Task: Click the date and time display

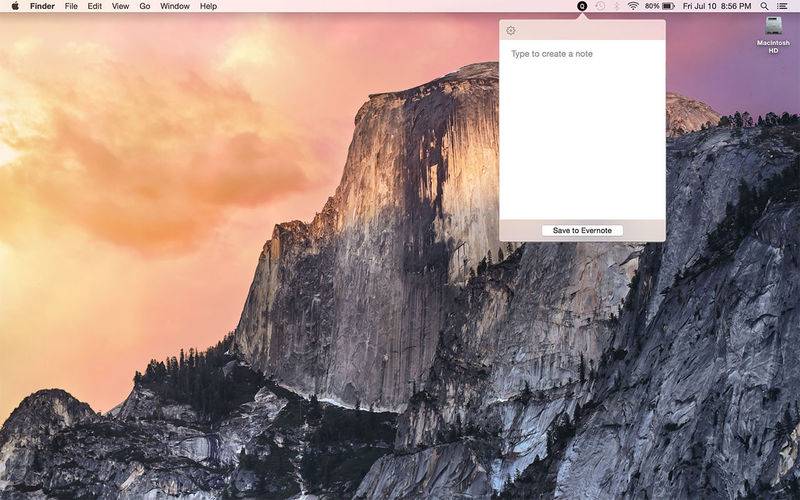Action: pyautogui.click(x=717, y=6)
